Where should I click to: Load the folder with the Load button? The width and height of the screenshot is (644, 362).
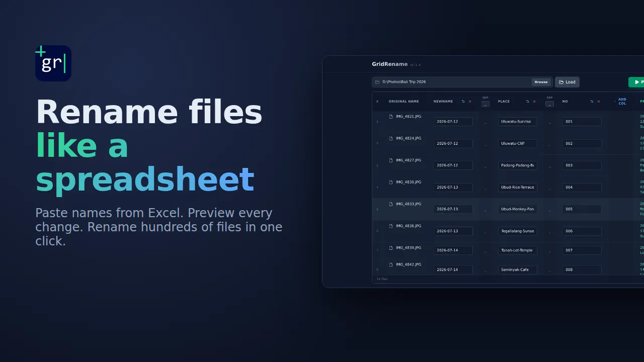click(x=567, y=82)
